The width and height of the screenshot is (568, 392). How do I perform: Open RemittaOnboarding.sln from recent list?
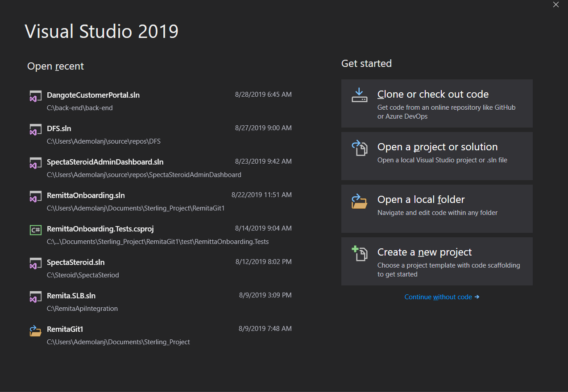(x=86, y=195)
